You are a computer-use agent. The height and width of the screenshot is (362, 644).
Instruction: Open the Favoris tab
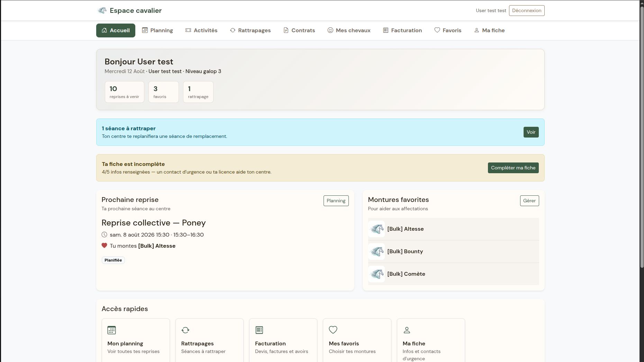coord(448,30)
